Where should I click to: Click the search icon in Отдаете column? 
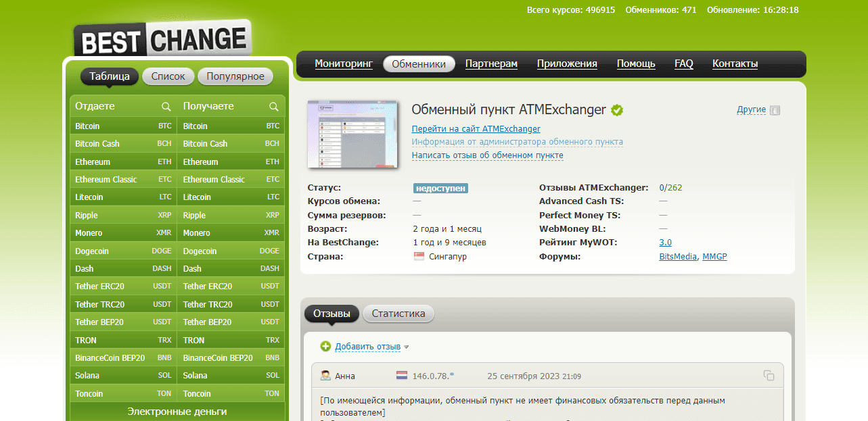click(166, 107)
